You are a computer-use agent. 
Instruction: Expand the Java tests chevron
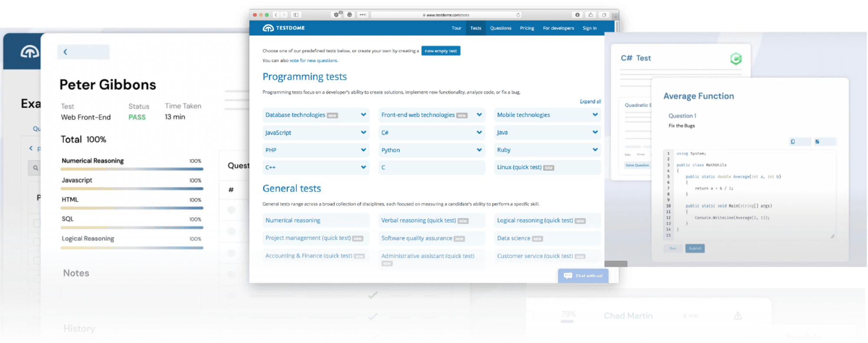(595, 132)
